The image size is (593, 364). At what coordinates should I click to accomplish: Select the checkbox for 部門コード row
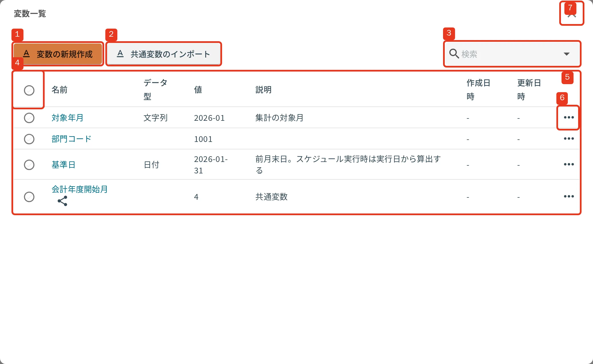click(29, 139)
